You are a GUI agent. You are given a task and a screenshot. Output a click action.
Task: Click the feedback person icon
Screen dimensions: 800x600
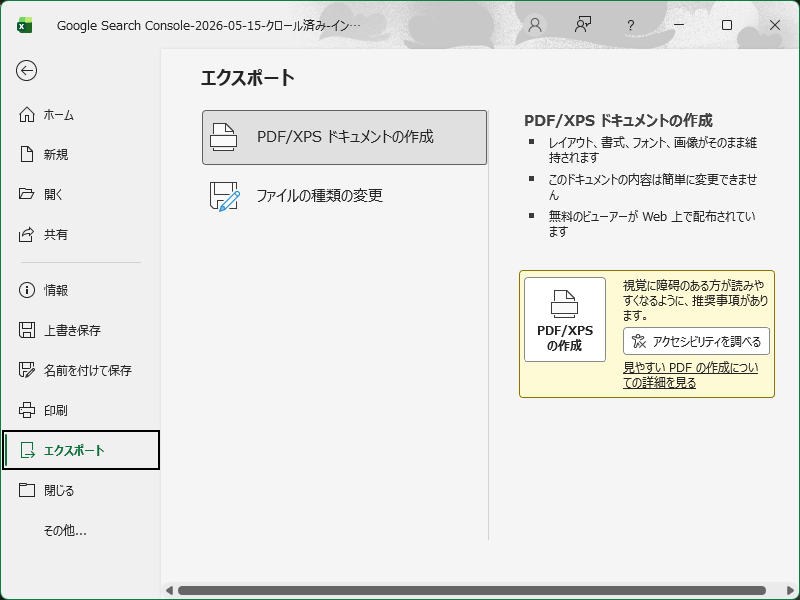[x=583, y=24]
